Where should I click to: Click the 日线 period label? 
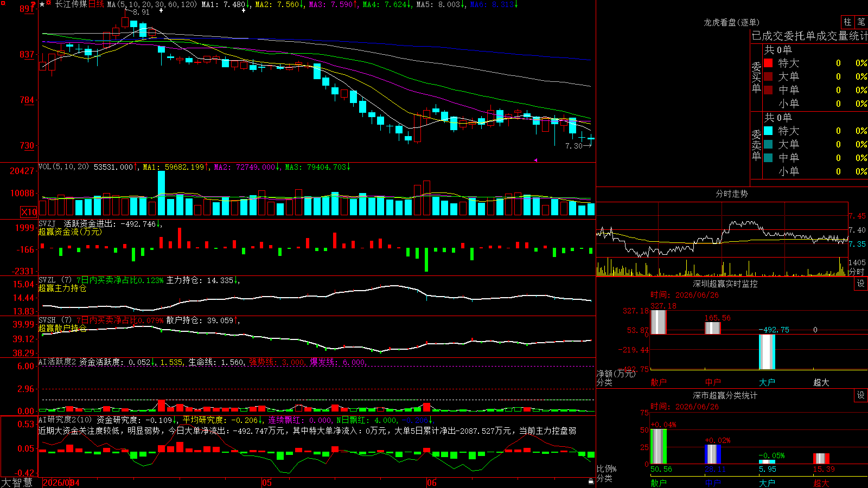(x=96, y=4)
